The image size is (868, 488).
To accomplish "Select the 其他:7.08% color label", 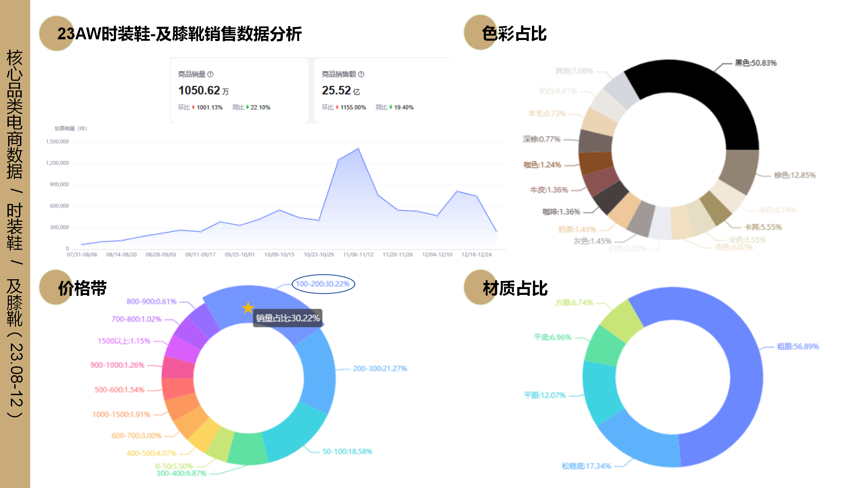I will coord(574,71).
